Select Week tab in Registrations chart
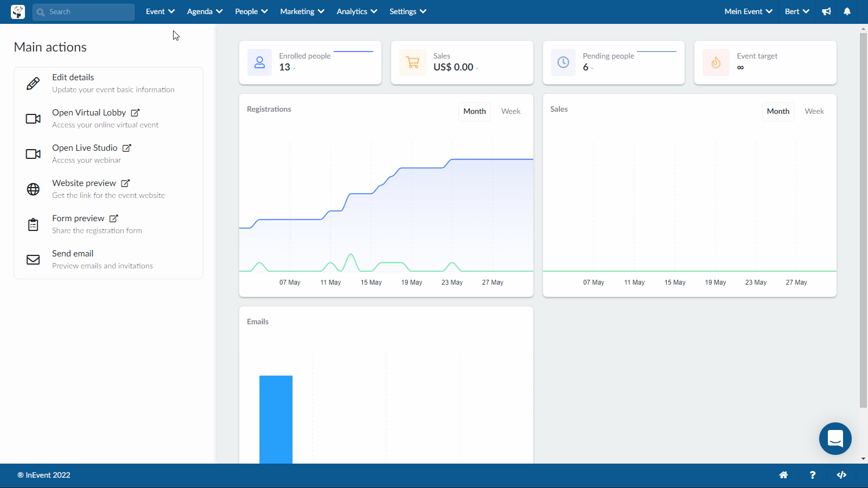 (x=510, y=111)
